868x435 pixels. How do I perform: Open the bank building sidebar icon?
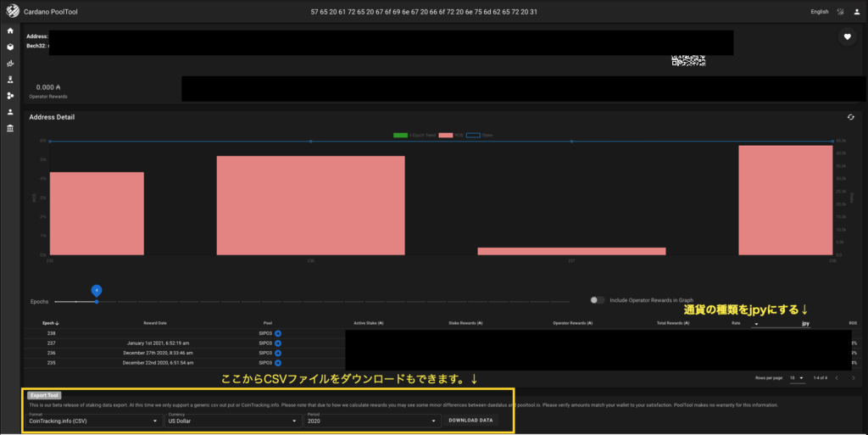coord(10,128)
